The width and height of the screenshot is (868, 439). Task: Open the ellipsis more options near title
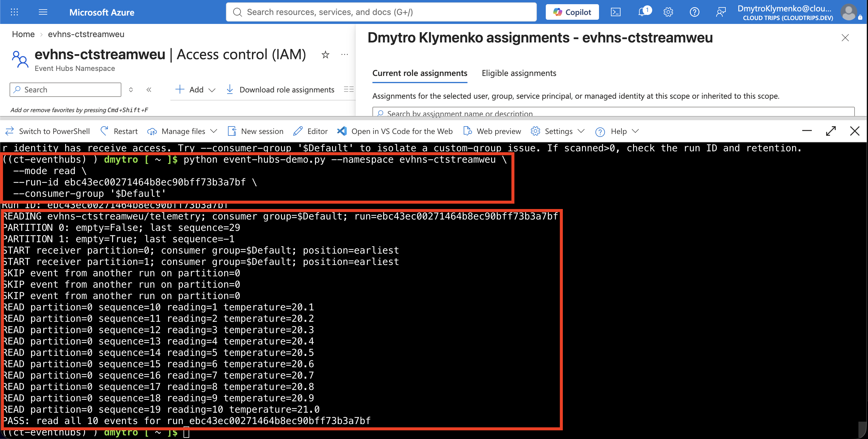coord(344,55)
